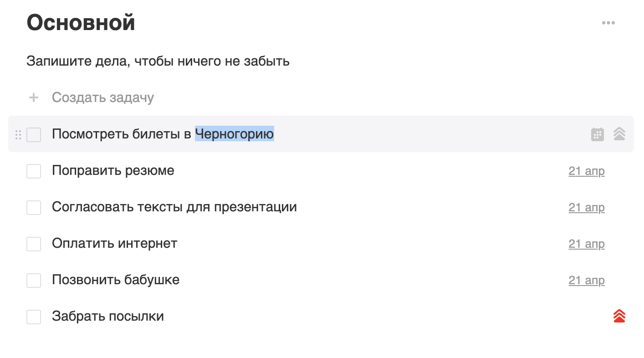Mark Поправить резюме as done

[34, 171]
